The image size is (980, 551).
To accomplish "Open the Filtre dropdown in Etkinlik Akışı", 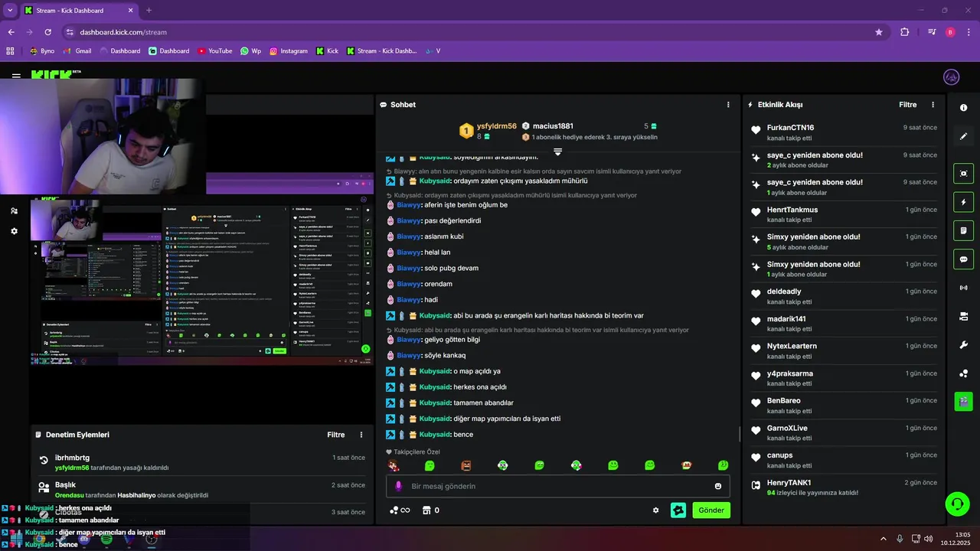I will (907, 105).
